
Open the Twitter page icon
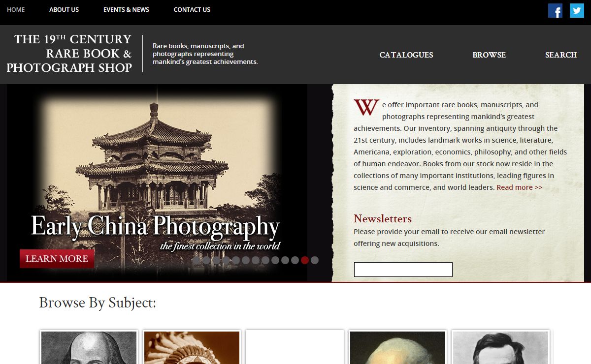(x=577, y=10)
